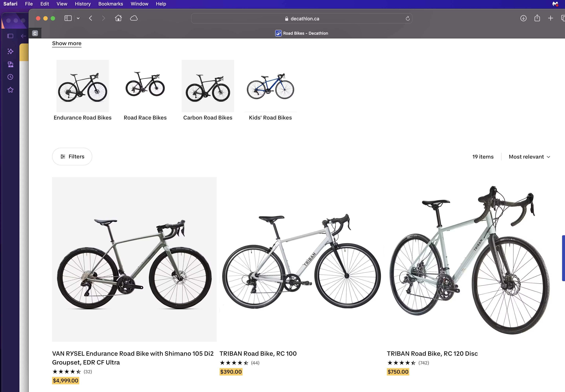Open the sidebar tab group dropdown arrow
Screen dimensions: 565x392
click(78, 18)
